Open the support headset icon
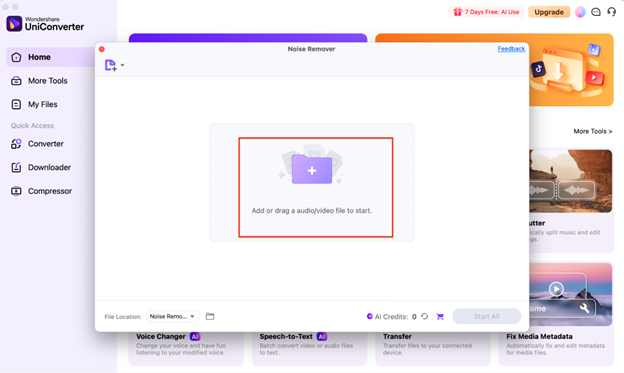Viewport: 624px width, 373px height. point(611,12)
